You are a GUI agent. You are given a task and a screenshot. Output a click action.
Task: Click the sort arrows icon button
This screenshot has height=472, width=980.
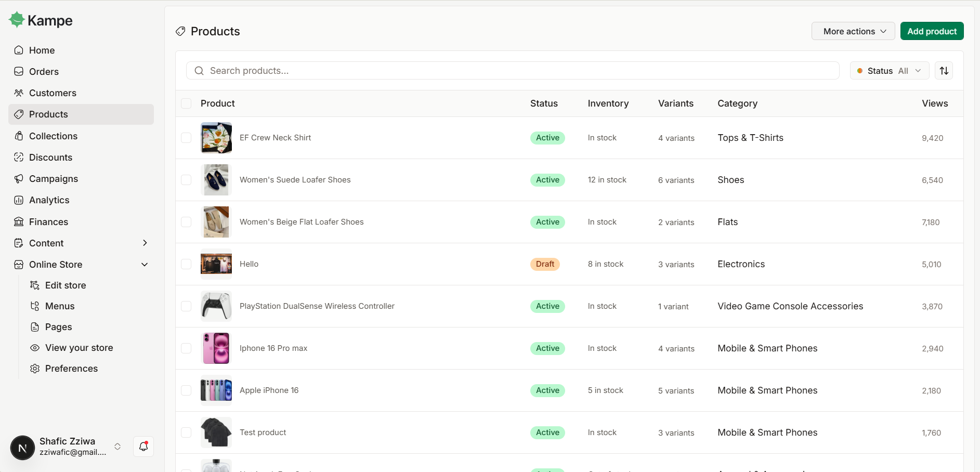point(944,71)
